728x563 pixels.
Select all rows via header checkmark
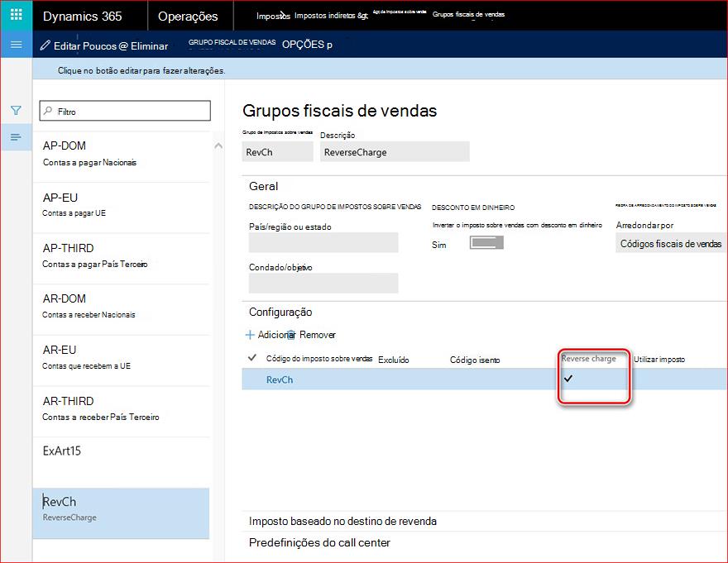pyautogui.click(x=252, y=358)
